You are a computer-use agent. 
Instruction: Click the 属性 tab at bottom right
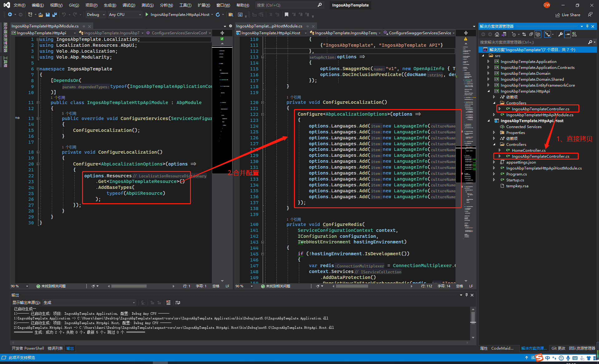[484, 348]
